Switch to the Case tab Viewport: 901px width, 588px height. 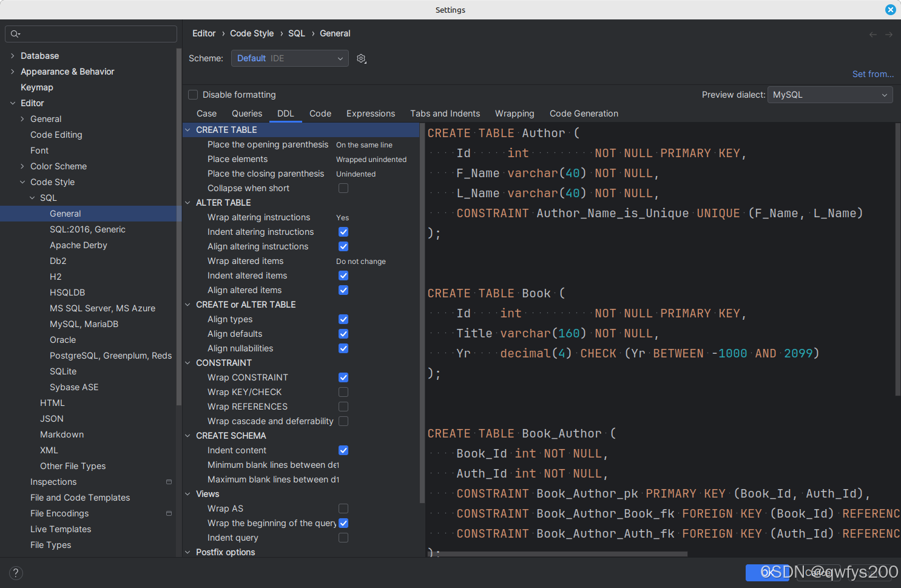(x=206, y=113)
